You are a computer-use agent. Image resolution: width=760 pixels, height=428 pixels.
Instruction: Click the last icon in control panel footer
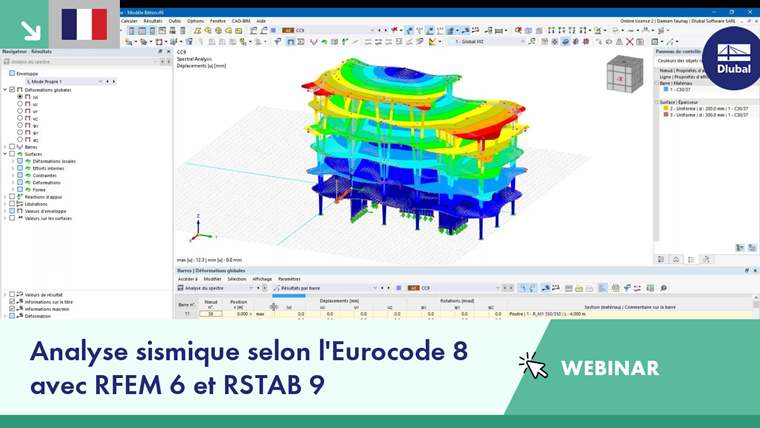(752, 248)
